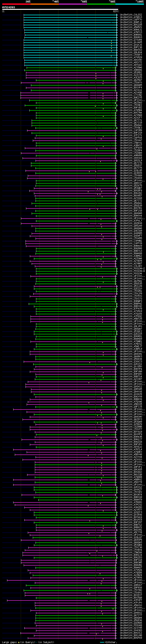Click the purple ~60% identity legend segment

73,4
